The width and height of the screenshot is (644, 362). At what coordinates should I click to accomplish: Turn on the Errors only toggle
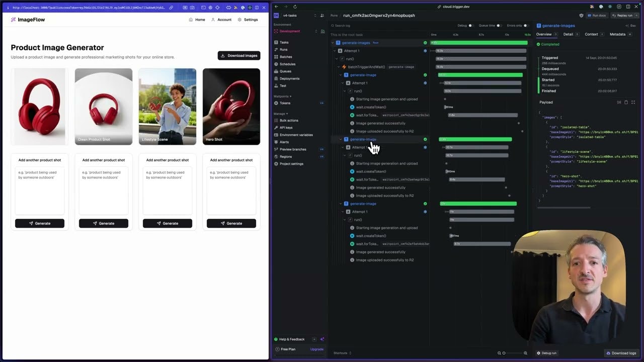(525, 26)
